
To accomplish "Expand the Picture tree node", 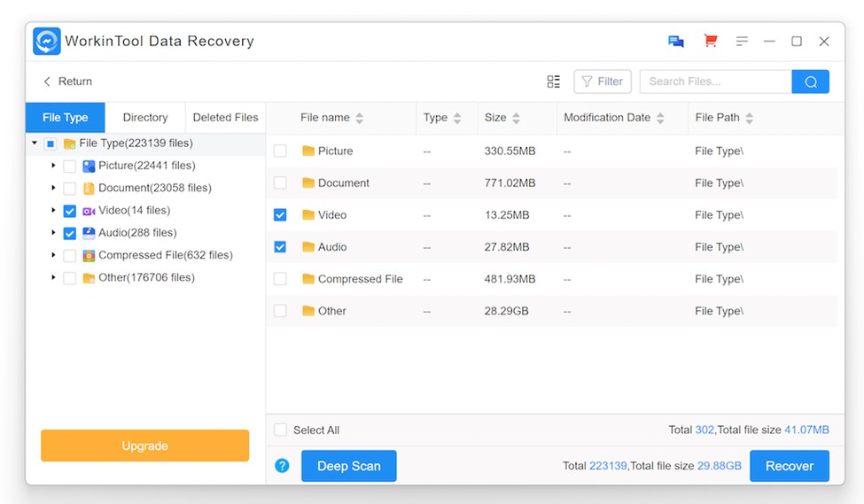I will point(53,166).
